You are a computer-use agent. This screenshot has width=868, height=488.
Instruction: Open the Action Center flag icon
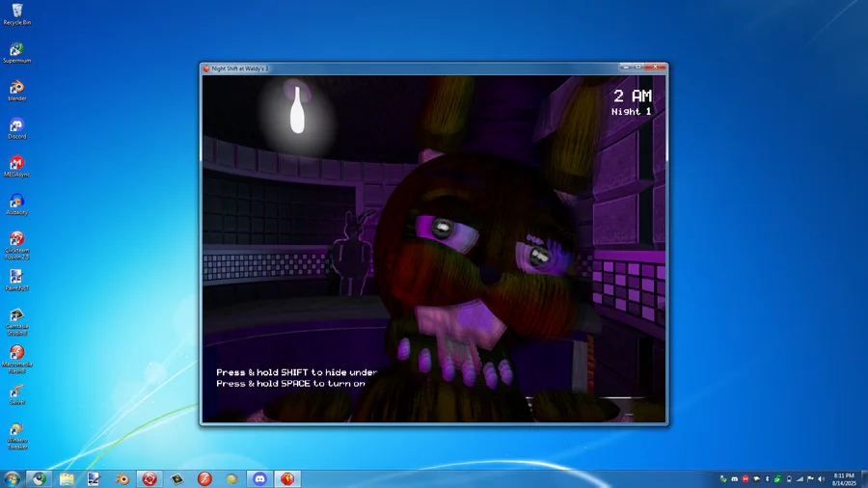[811, 479]
